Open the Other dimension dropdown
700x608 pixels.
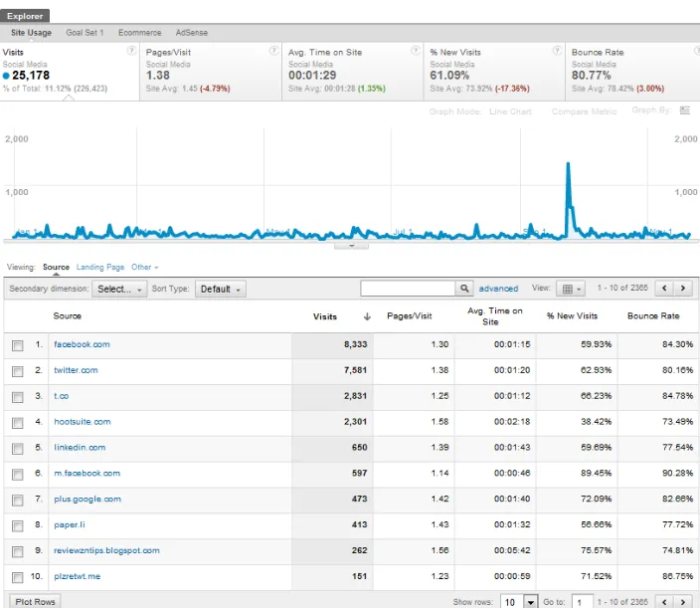tap(144, 267)
